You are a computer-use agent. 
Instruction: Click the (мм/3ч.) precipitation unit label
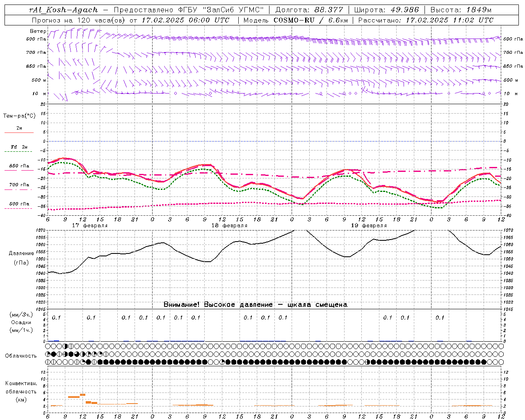click(x=21, y=315)
